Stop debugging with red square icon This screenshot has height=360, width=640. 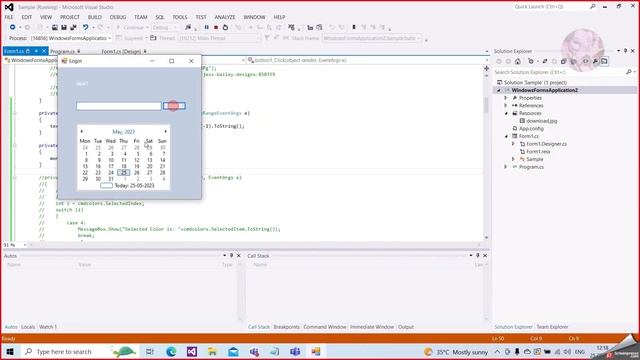216,27
